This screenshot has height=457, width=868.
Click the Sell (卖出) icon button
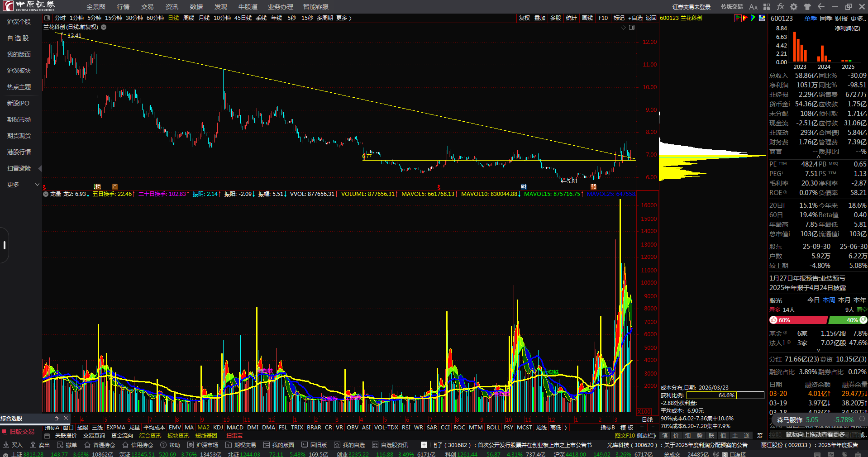tap(40, 445)
